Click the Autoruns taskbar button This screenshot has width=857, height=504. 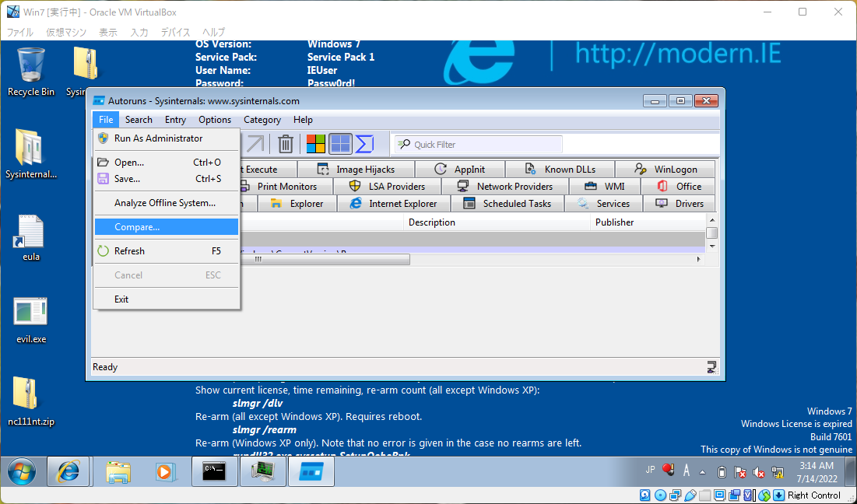pyautogui.click(x=311, y=472)
